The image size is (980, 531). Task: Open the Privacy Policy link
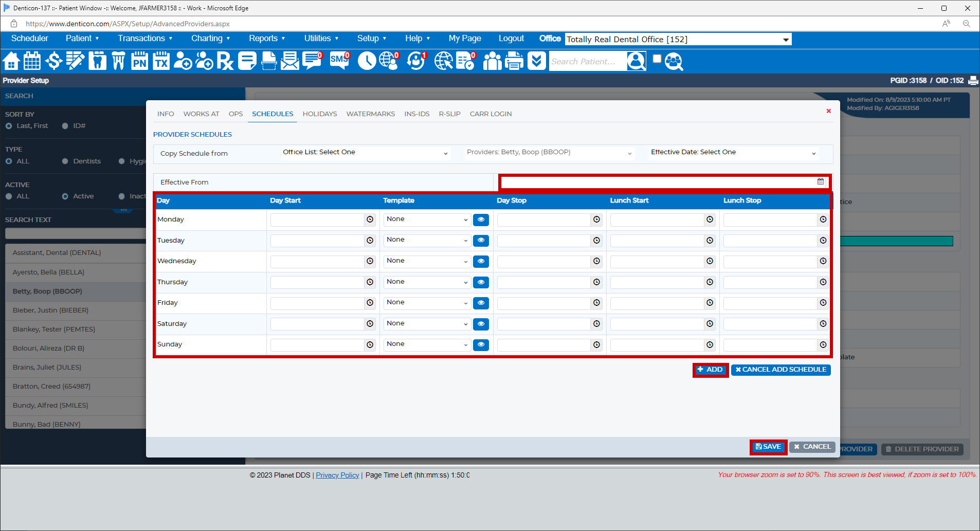[337, 475]
